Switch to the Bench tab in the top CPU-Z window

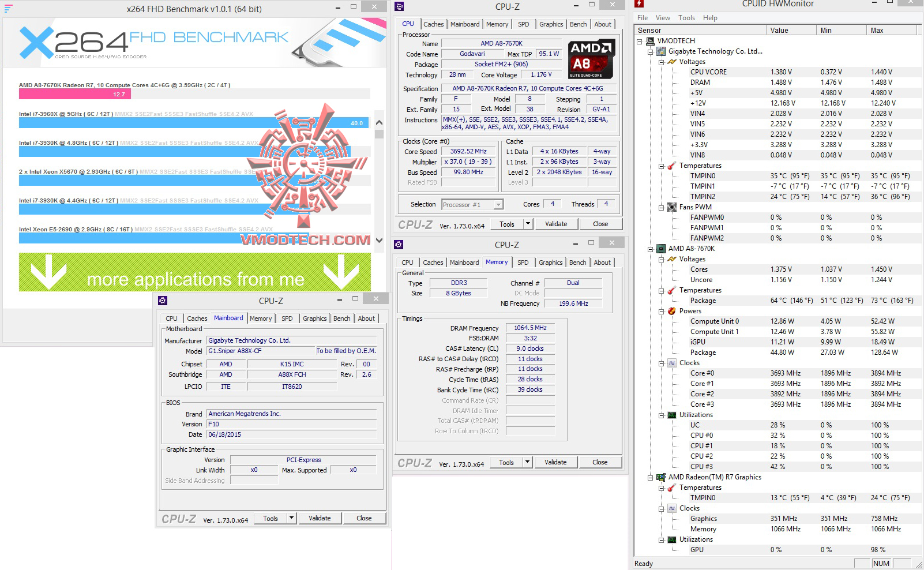579,24
